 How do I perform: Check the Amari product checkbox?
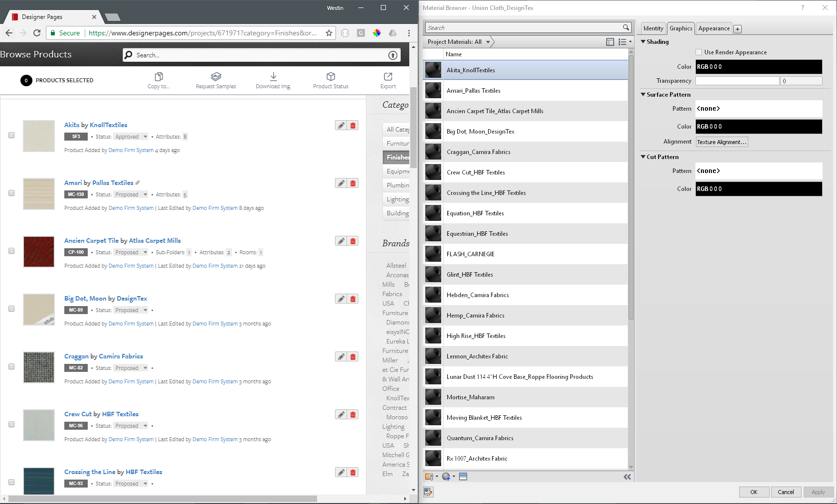point(11,193)
